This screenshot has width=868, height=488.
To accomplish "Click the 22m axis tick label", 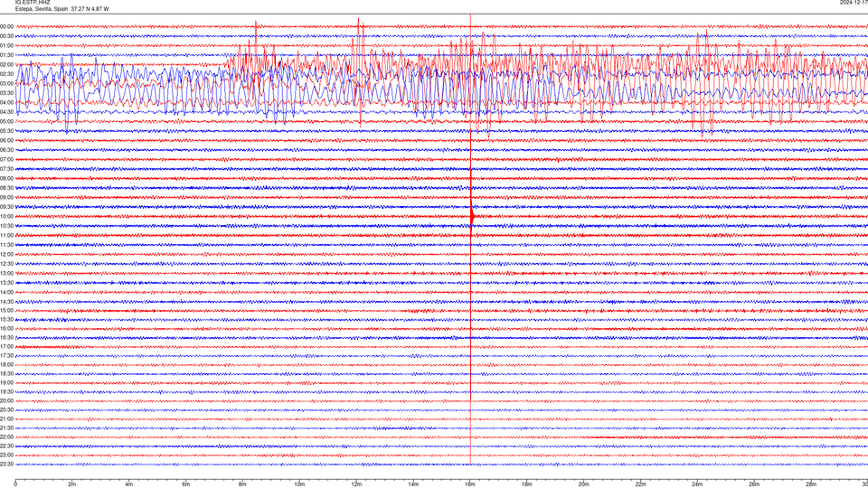I will click(640, 484).
